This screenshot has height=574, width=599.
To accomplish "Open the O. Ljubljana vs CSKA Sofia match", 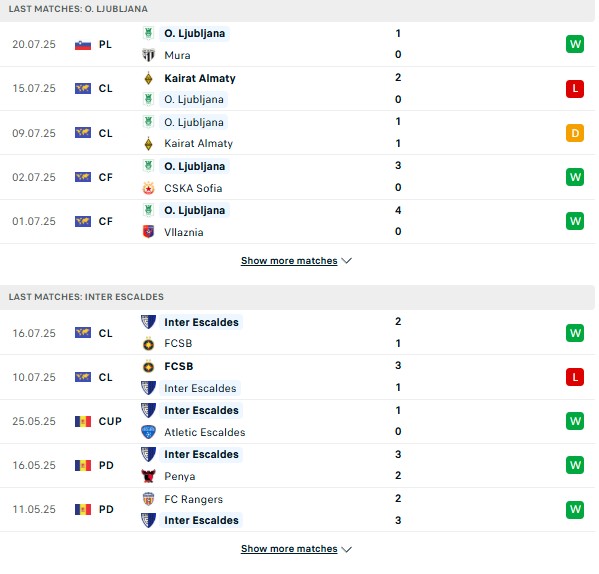I will pos(297,177).
